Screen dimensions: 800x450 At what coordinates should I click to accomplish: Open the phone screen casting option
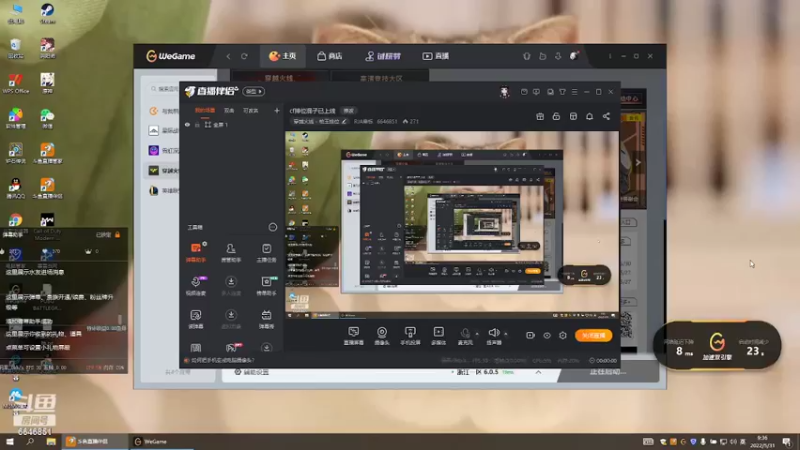(410, 336)
